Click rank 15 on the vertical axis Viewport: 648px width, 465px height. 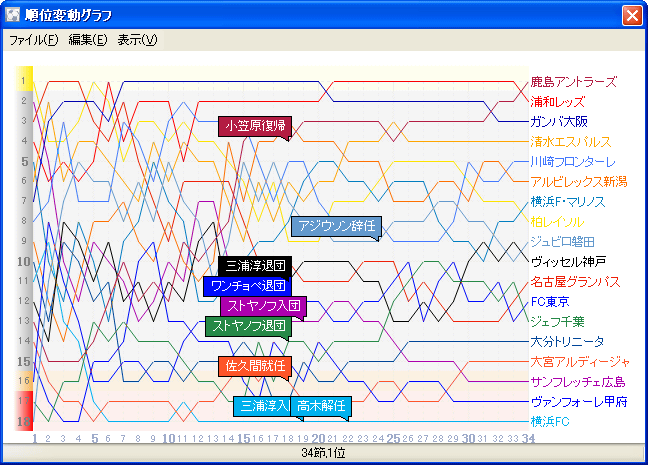click(24, 362)
